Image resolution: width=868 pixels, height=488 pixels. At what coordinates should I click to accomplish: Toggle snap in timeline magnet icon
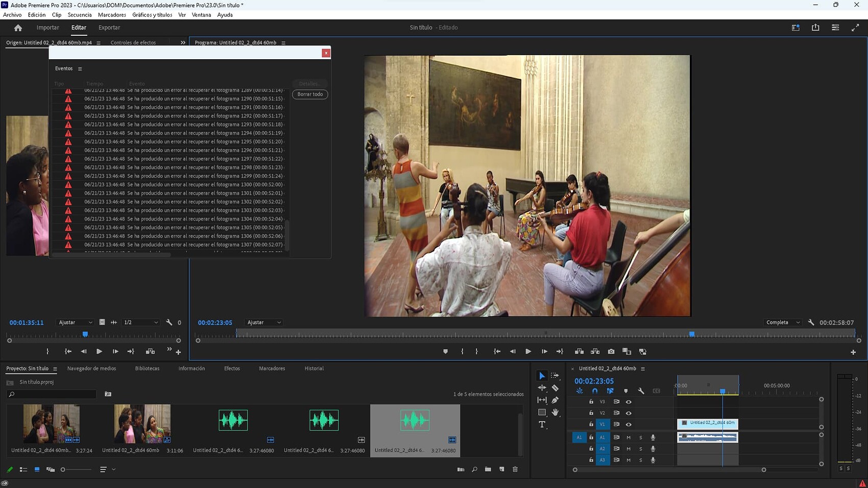pyautogui.click(x=595, y=391)
